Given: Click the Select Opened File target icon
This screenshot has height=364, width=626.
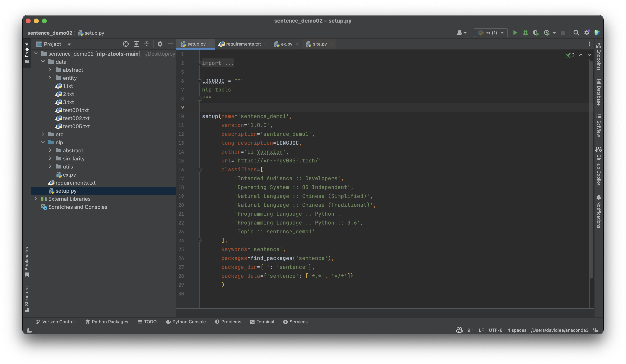Looking at the screenshot, I should coord(126,44).
